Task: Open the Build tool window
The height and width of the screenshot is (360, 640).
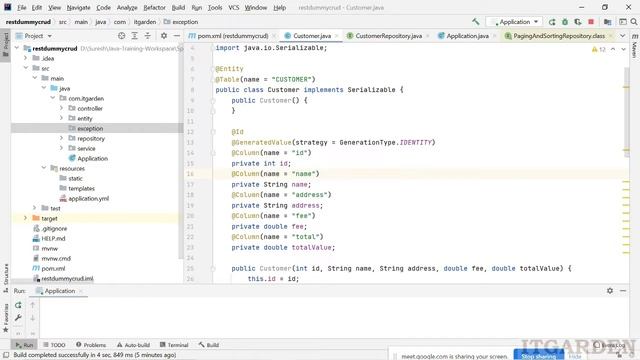Action: click(209, 345)
